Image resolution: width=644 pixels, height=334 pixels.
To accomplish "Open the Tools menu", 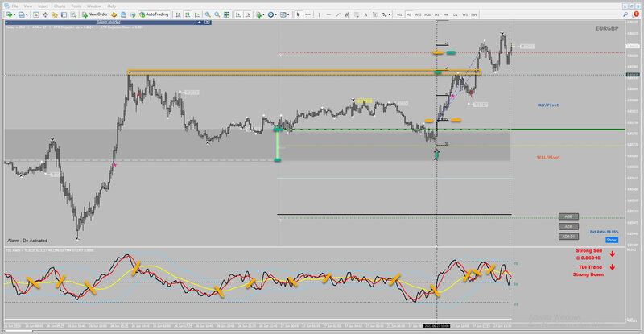I will click(76, 6).
